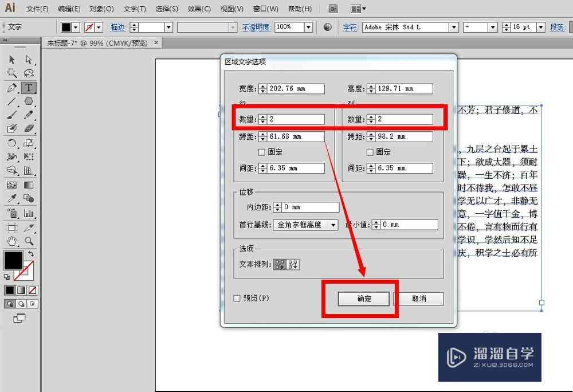Open the font family dropdown arrow

point(454,27)
